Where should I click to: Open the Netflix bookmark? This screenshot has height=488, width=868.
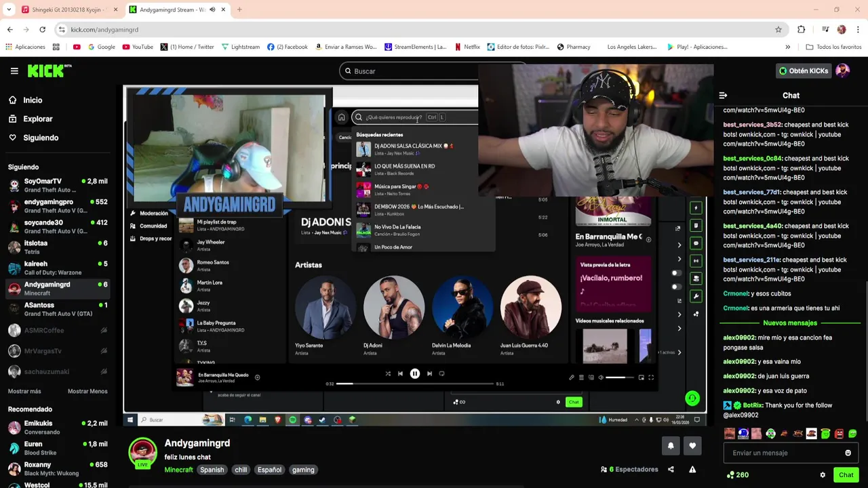click(467, 47)
